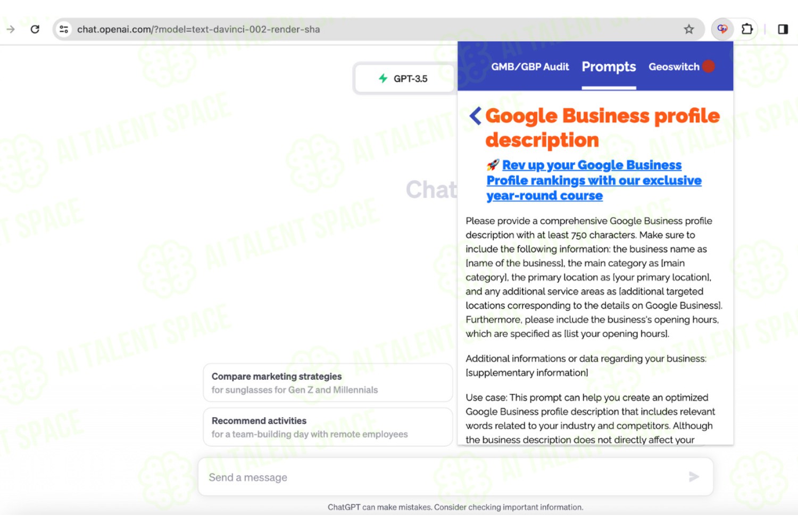Viewport: 798px width, 532px height.
Task: Open the browser Extensions puzzle icon
Action: pos(747,29)
